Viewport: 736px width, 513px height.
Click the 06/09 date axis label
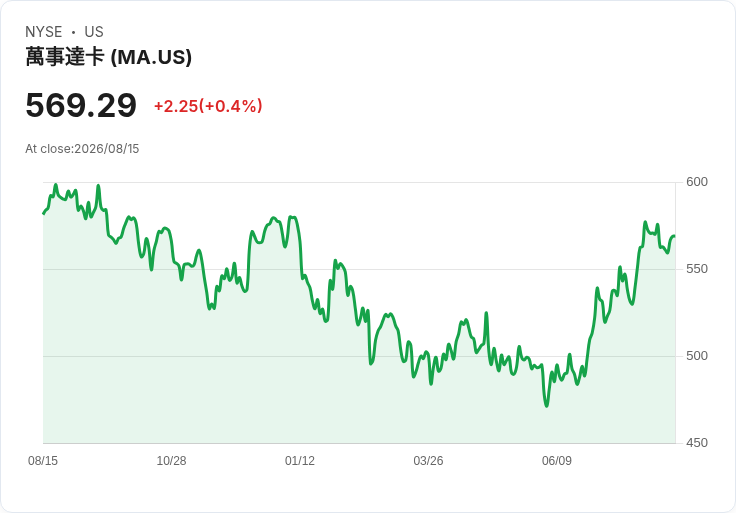[x=557, y=461]
